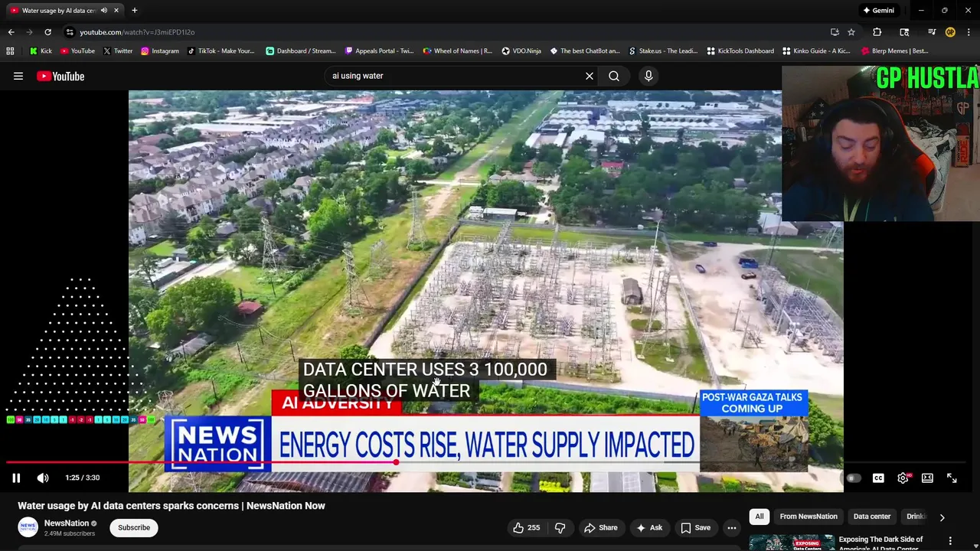Run search with the magnifying glass button
The width and height of the screenshot is (980, 551).
pos(614,76)
